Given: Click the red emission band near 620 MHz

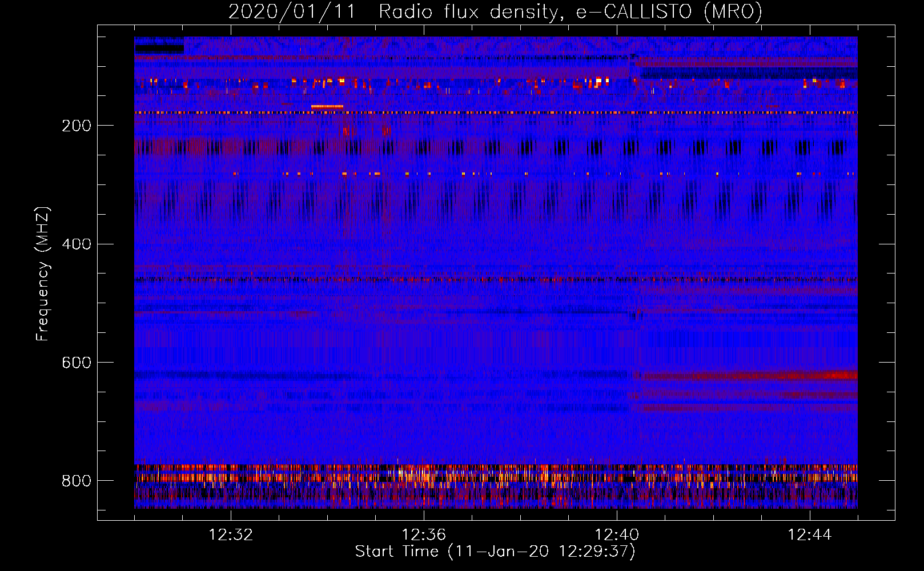Looking at the screenshot, I should click(x=748, y=376).
